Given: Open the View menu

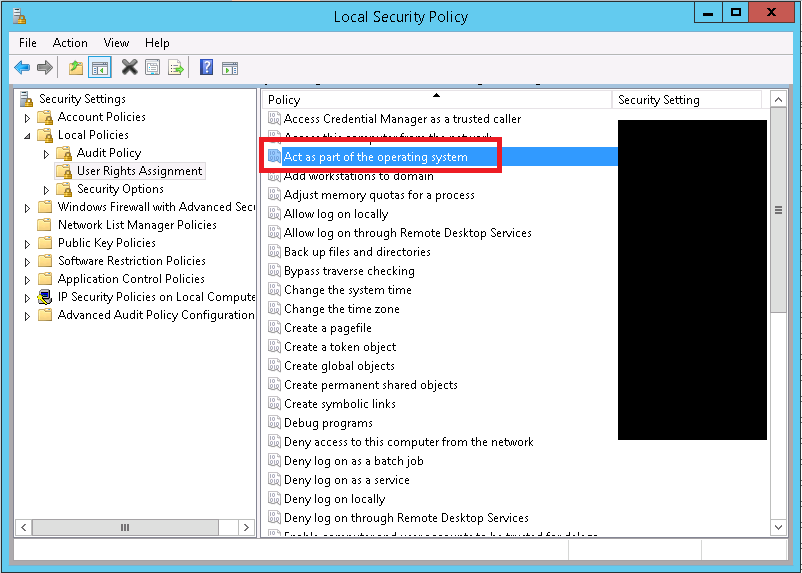Looking at the screenshot, I should coord(116,43).
